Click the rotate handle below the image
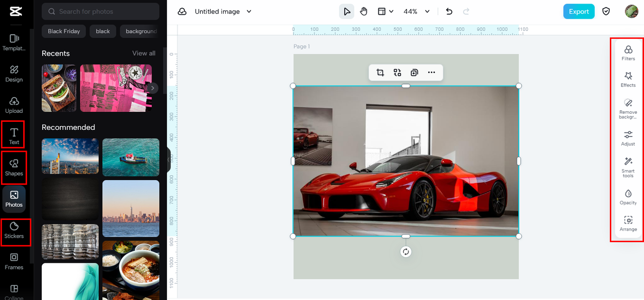 coord(406,252)
